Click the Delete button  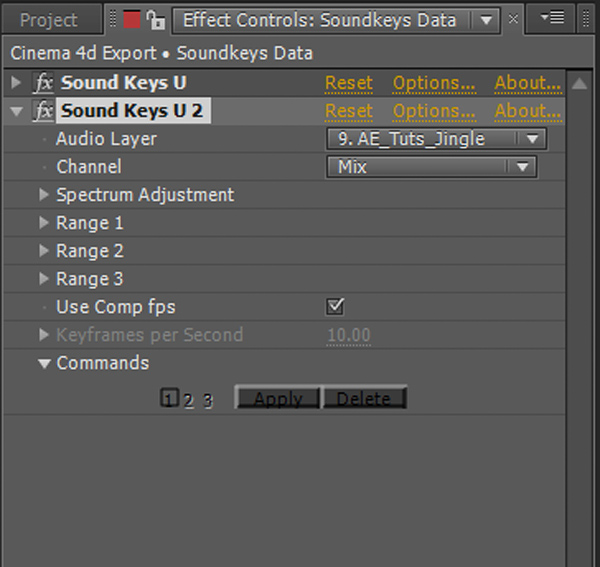(x=364, y=398)
